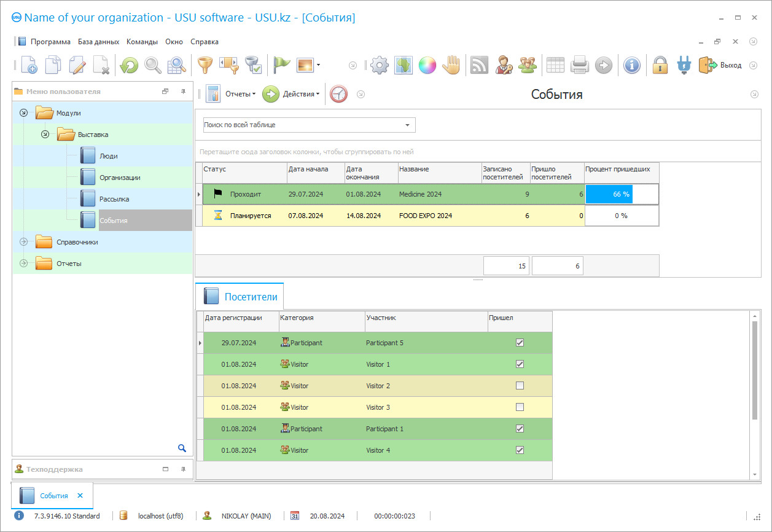This screenshot has height=532, width=772.
Task: Open the База данных menu
Action: point(98,42)
